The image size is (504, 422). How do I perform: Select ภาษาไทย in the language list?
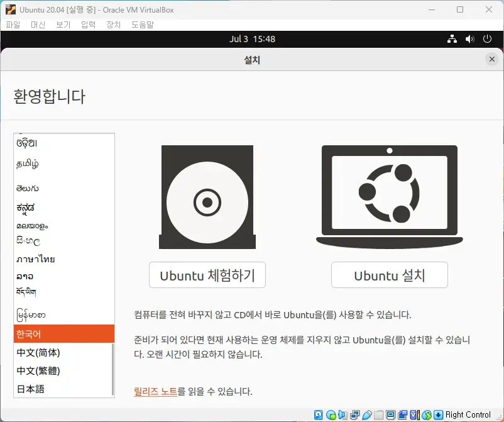[64, 258]
